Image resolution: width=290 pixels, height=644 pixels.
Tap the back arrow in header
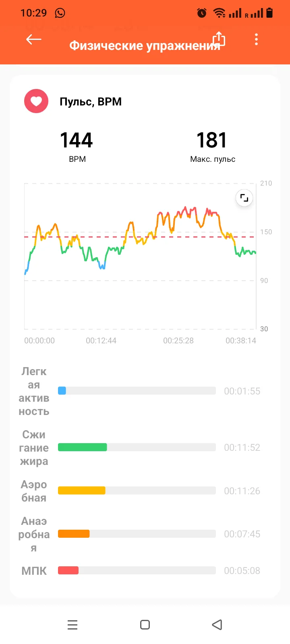pyautogui.click(x=34, y=39)
